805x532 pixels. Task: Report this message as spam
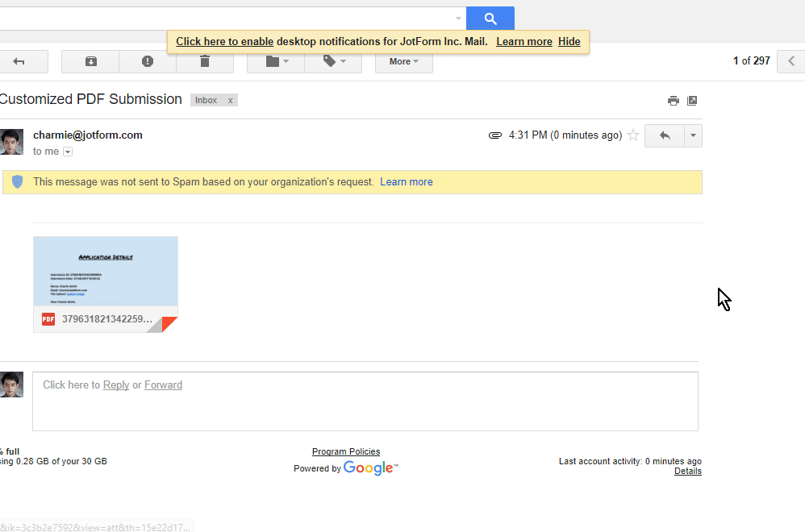[x=148, y=61]
